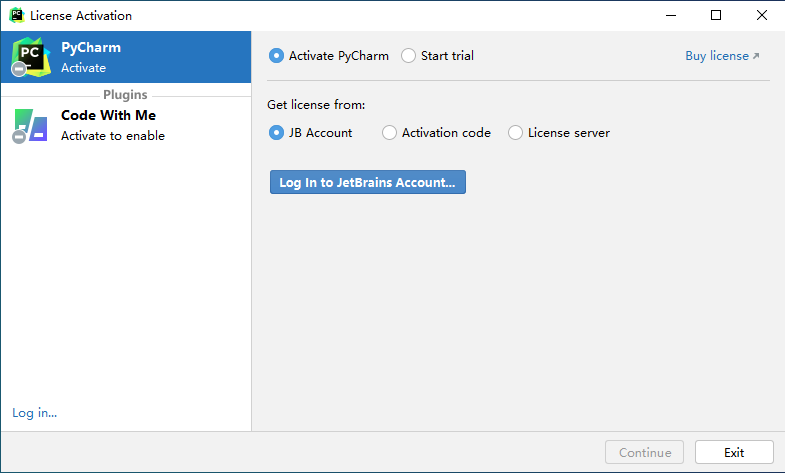
Task: Click Log In to JetBrains Account button
Action: [368, 182]
